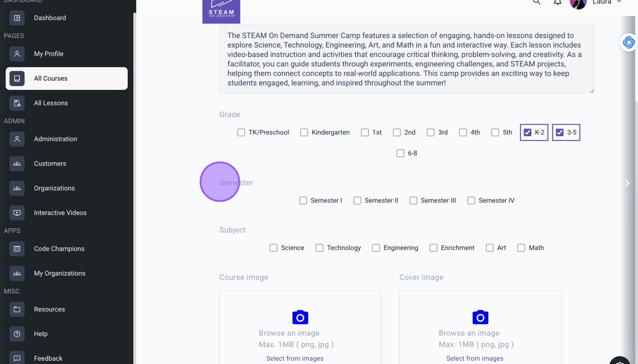638x364 pixels.
Task: Check the Semester II checkbox
Action: [x=357, y=201]
